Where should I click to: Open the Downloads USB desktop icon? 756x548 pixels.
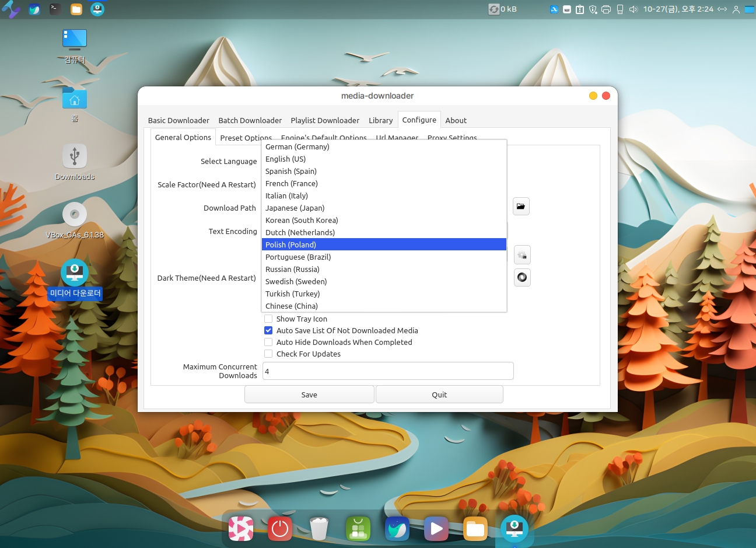75,156
